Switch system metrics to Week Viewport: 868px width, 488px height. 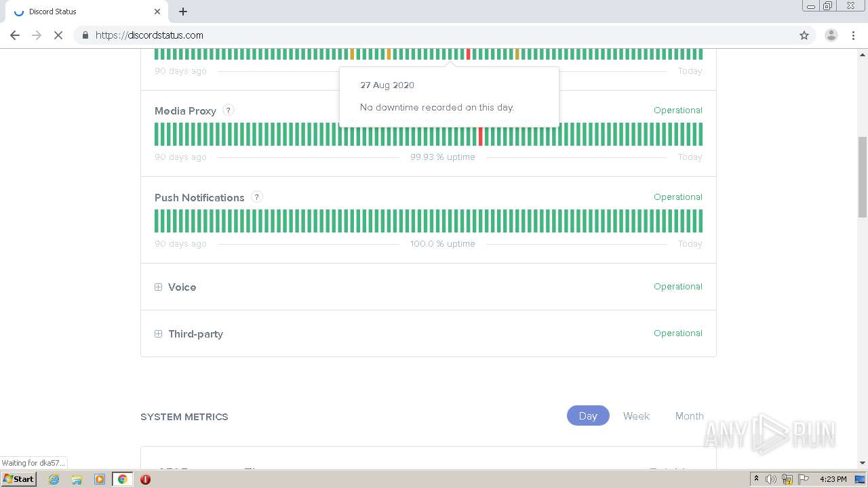pyautogui.click(x=636, y=416)
